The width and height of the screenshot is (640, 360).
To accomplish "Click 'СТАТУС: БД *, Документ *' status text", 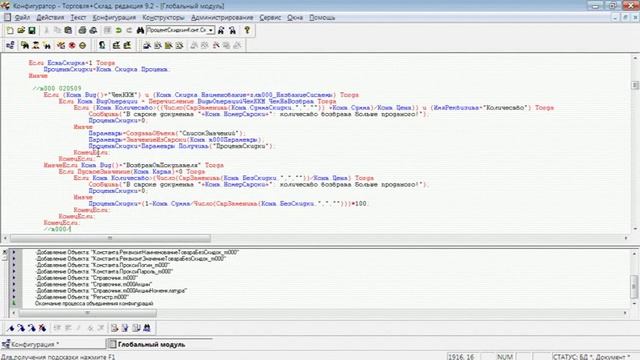I will [592, 357].
